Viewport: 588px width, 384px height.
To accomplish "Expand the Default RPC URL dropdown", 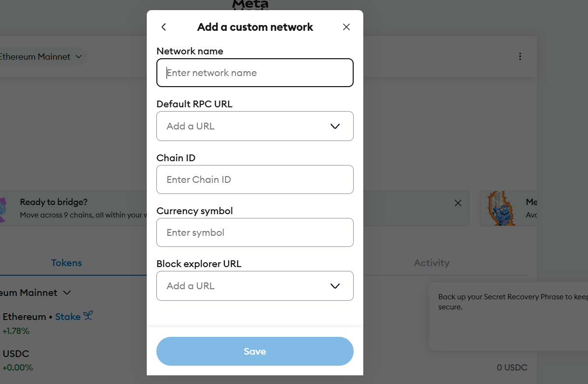I will point(335,126).
